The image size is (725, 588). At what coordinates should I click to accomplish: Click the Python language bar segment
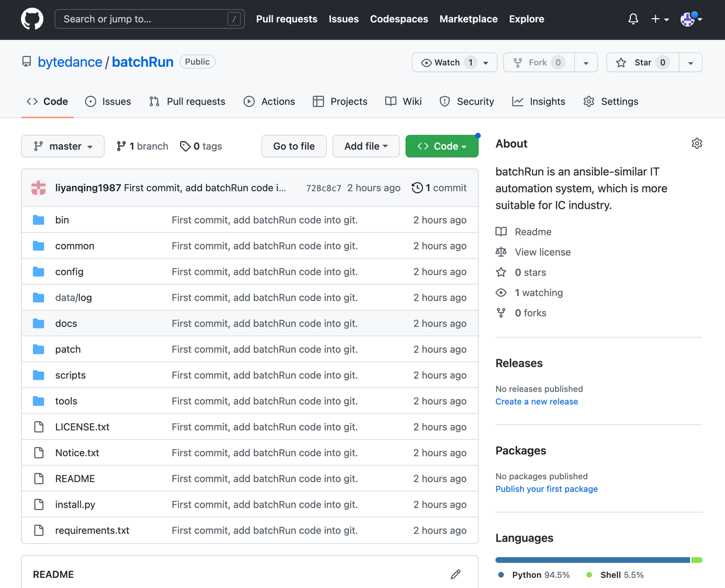(x=592, y=560)
